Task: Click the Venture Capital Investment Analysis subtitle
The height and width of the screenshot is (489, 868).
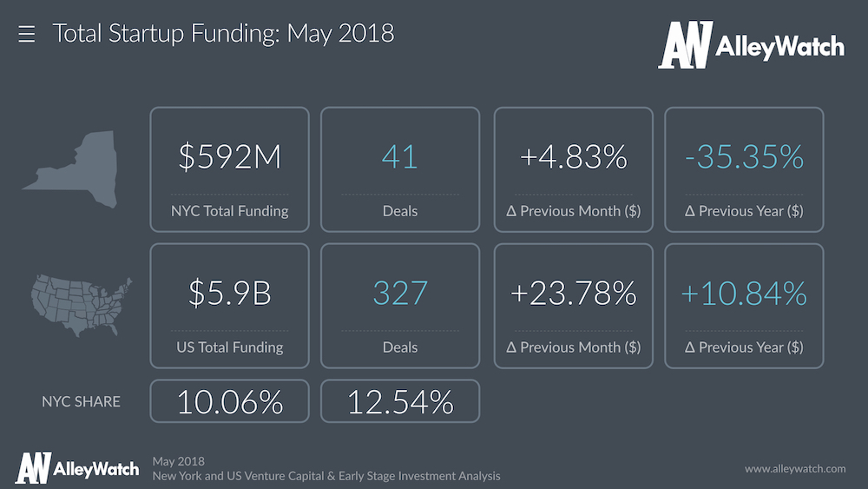Action: click(x=325, y=476)
